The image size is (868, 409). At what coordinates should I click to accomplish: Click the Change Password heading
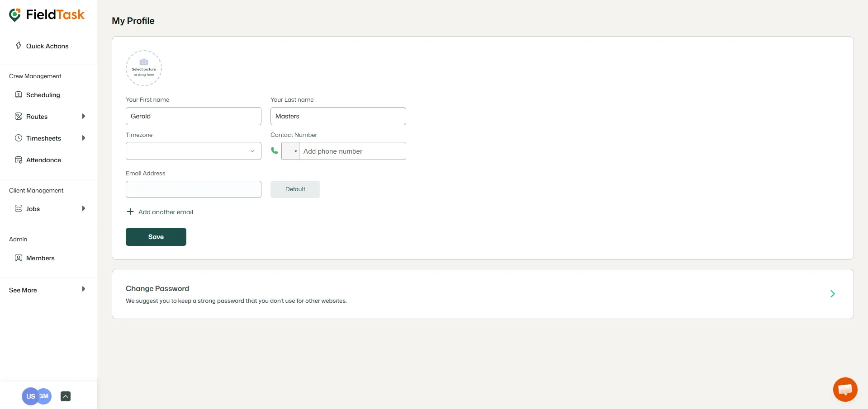[x=157, y=288]
